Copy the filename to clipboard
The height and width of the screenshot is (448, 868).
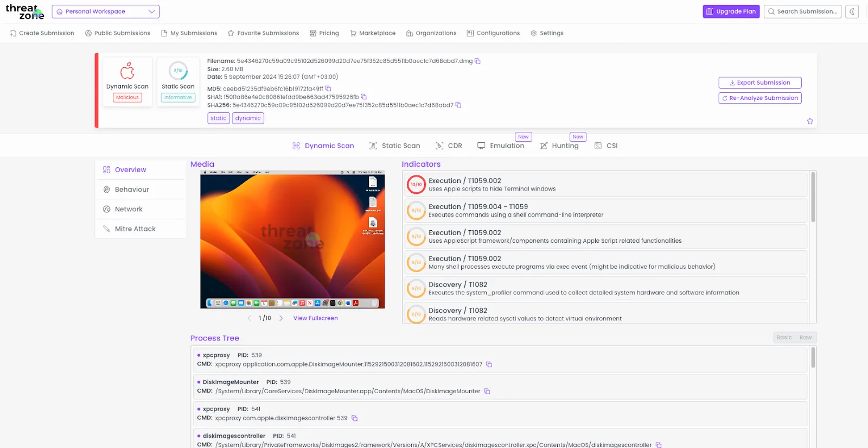coord(477,61)
